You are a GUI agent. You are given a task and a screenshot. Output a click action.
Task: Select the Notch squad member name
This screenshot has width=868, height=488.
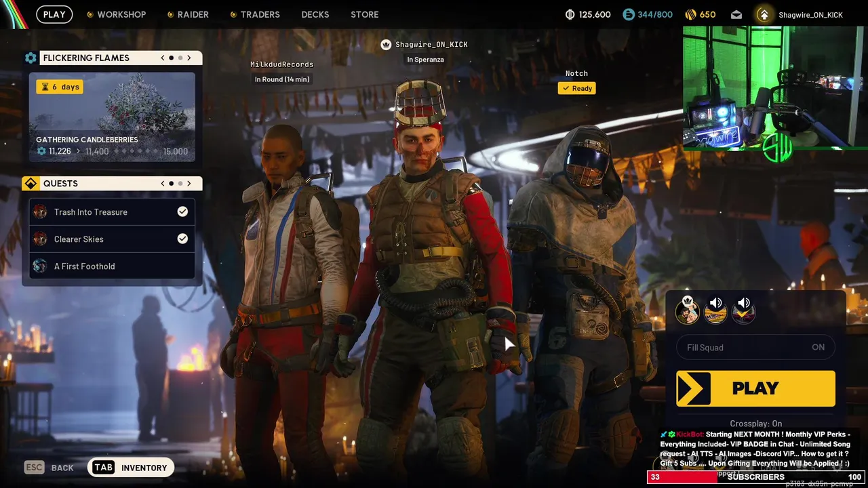(576, 73)
